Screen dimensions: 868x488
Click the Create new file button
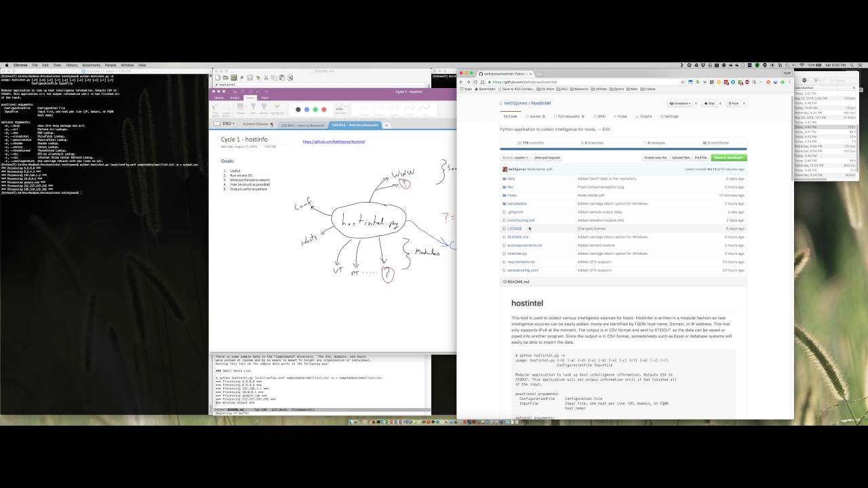pos(655,157)
